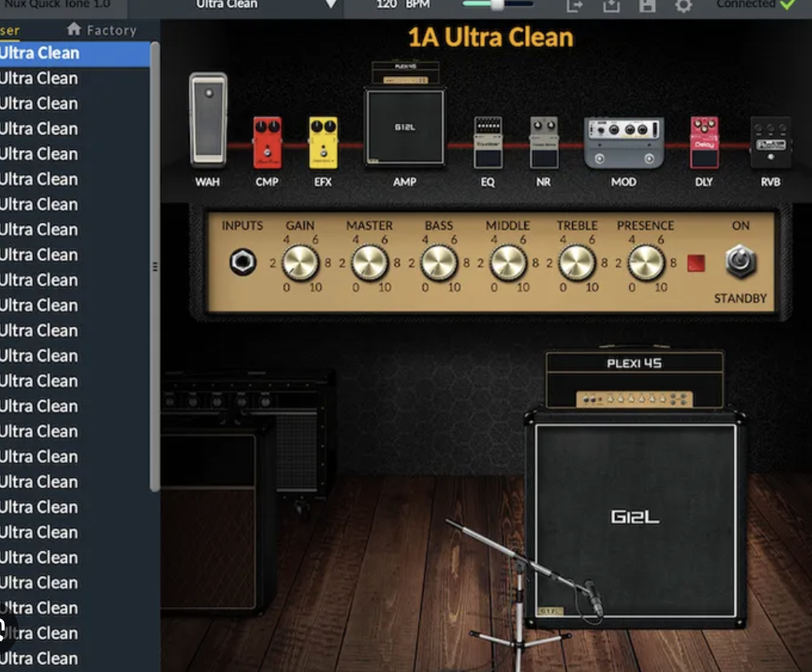The height and width of the screenshot is (672, 812).
Task: Click the microphone in front of cabinet
Action: pos(594,600)
